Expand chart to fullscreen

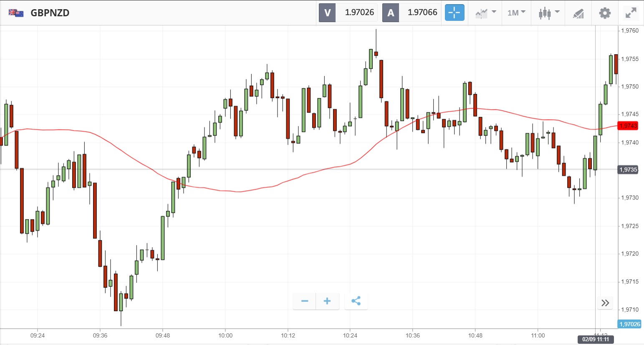[x=631, y=13]
